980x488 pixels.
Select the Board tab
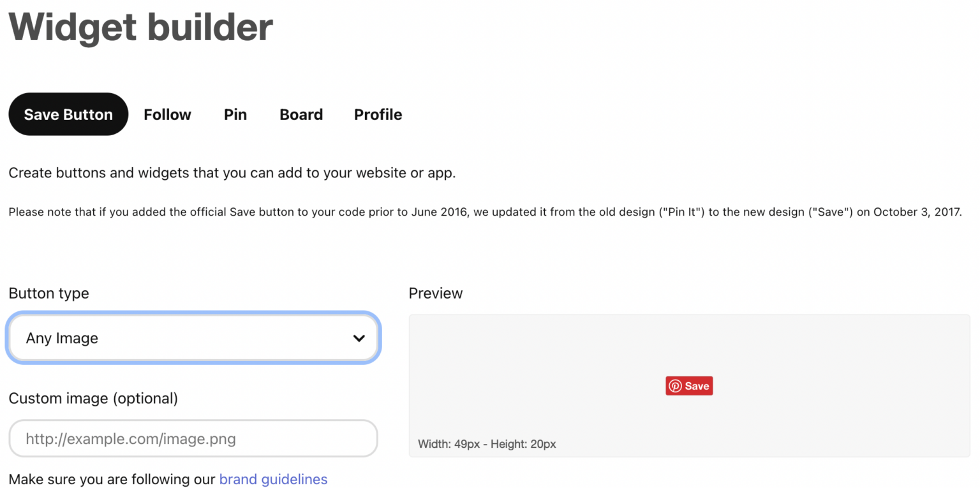[301, 114]
